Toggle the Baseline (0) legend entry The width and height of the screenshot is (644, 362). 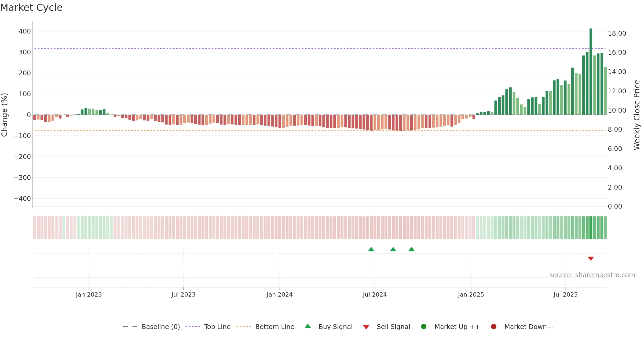(x=151, y=327)
